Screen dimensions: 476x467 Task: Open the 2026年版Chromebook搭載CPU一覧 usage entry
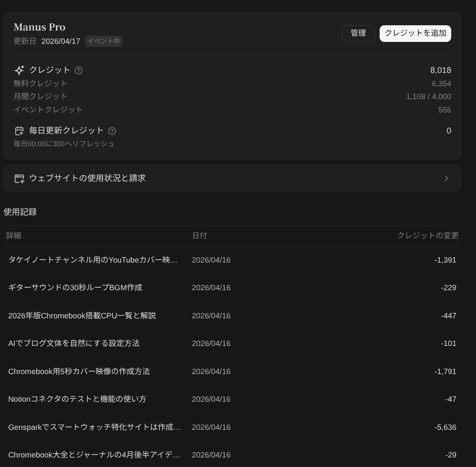click(x=82, y=315)
